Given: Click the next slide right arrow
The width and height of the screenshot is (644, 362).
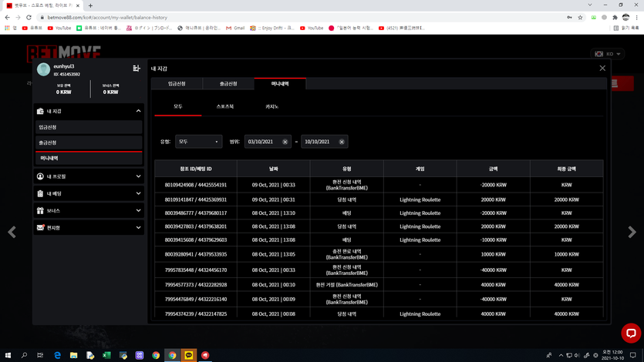Looking at the screenshot, I should (632, 232).
